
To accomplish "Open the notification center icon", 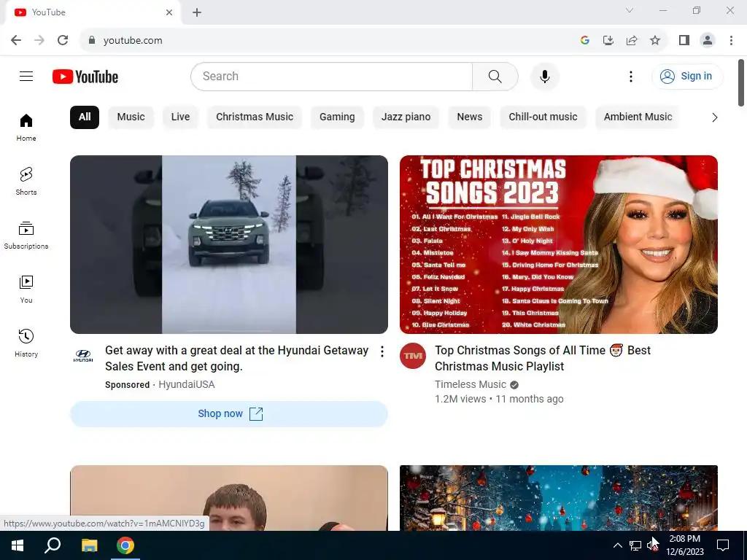I will [723, 545].
